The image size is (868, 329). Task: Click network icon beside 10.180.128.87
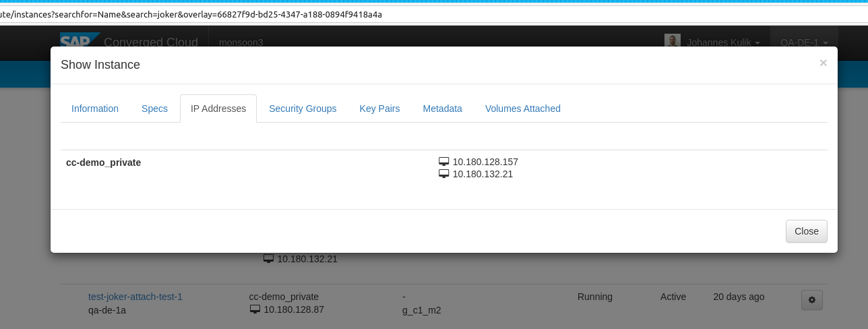[255, 309]
